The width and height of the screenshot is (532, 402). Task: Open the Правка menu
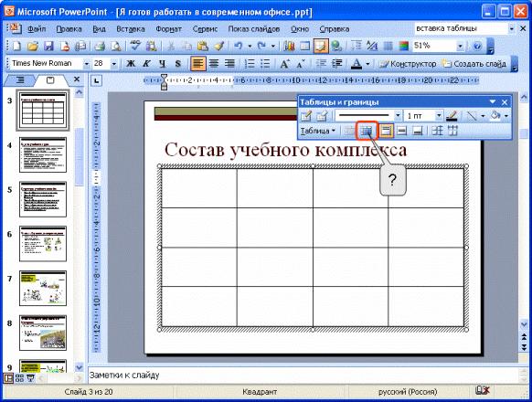click(x=69, y=29)
